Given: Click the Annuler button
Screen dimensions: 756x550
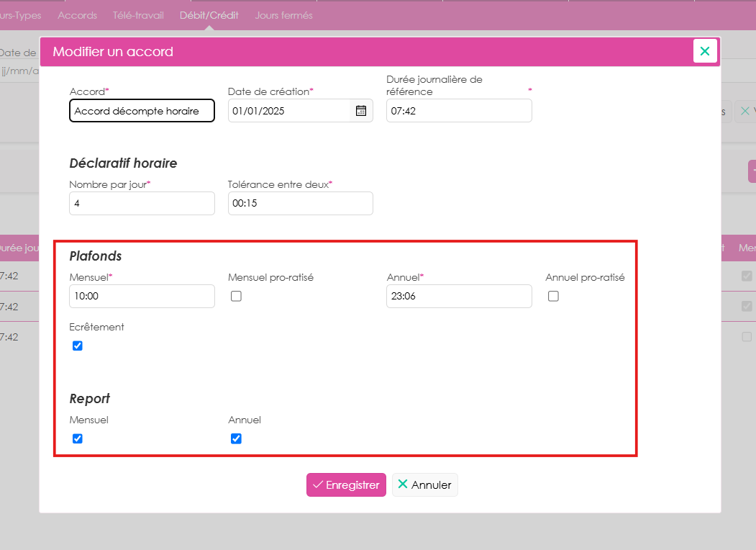Looking at the screenshot, I should click(x=425, y=485).
